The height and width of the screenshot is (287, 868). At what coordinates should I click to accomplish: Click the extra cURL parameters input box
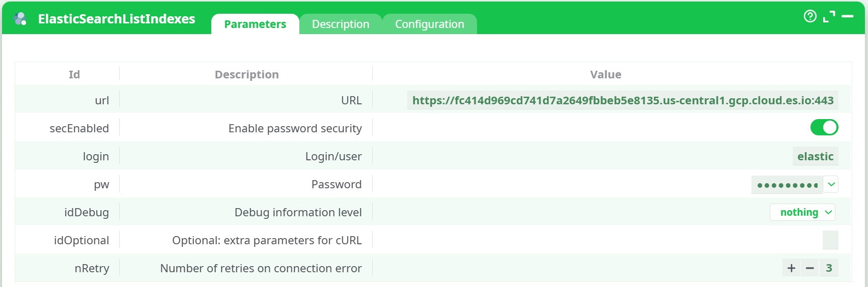[830, 240]
